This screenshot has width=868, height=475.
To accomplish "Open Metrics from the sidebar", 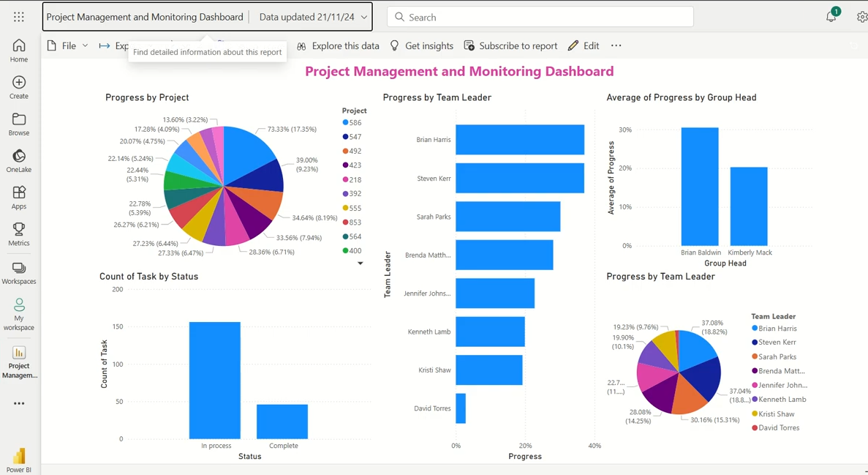I will (19, 234).
